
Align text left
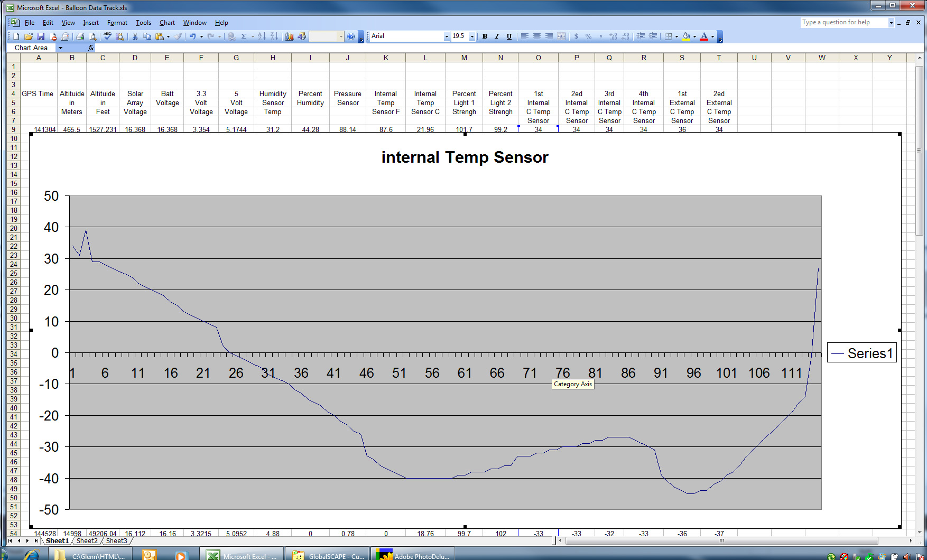coord(524,36)
